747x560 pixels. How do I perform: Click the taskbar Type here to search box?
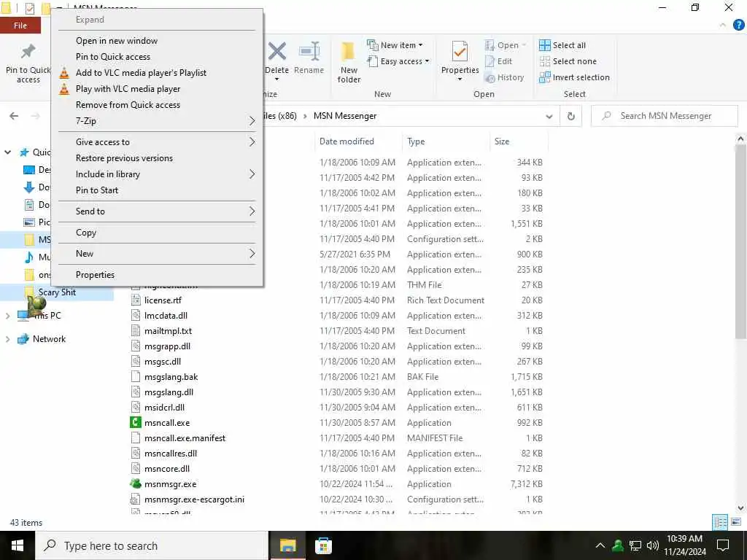(x=152, y=545)
